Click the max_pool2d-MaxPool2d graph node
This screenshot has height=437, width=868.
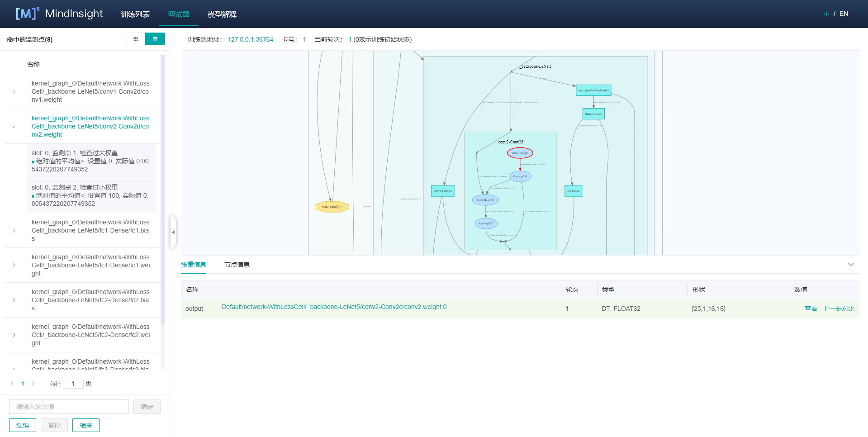coord(593,90)
